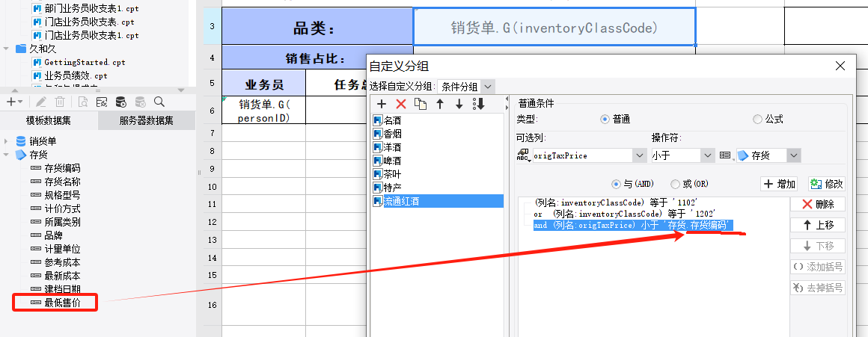Click row header 3
Viewport: 868px width, 337px height.
point(212,26)
